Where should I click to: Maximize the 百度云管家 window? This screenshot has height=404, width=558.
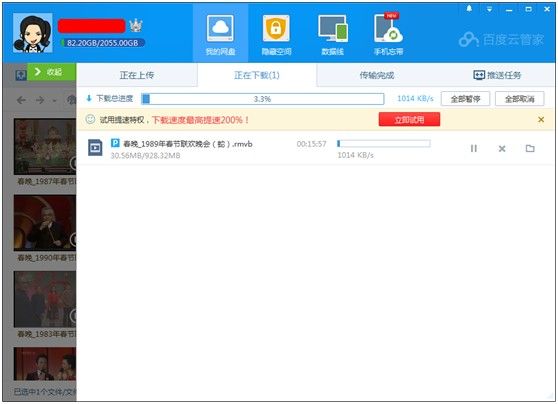tap(528, 9)
